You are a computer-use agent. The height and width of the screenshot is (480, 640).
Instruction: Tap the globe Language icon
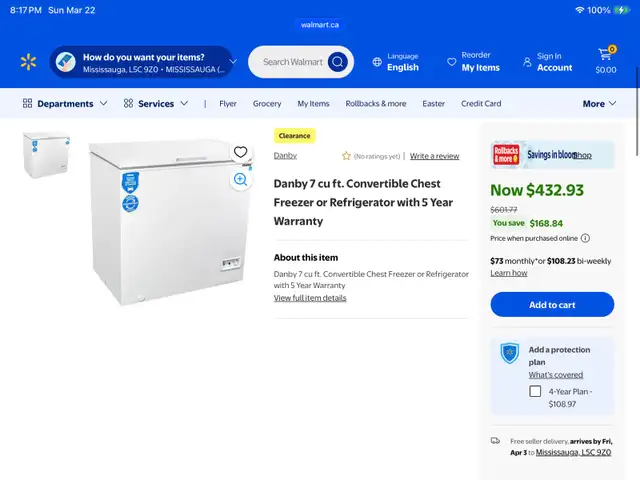[377, 62]
